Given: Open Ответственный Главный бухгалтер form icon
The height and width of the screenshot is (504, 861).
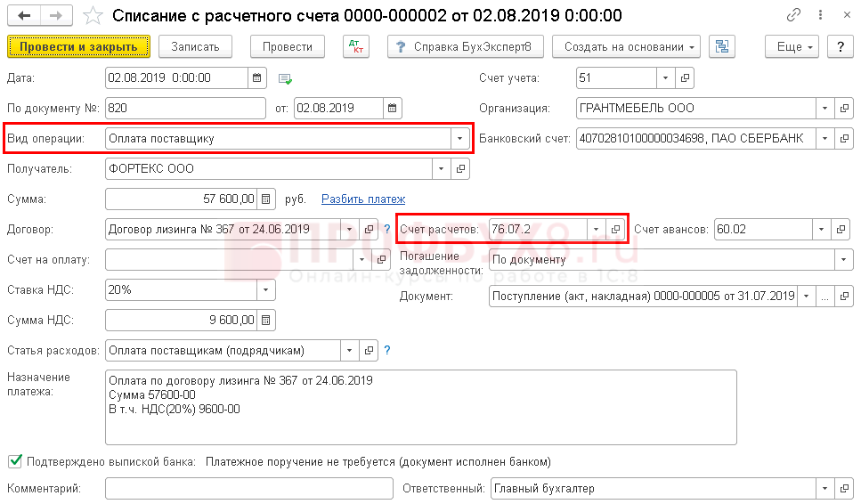Looking at the screenshot, I should pyautogui.click(x=844, y=488).
